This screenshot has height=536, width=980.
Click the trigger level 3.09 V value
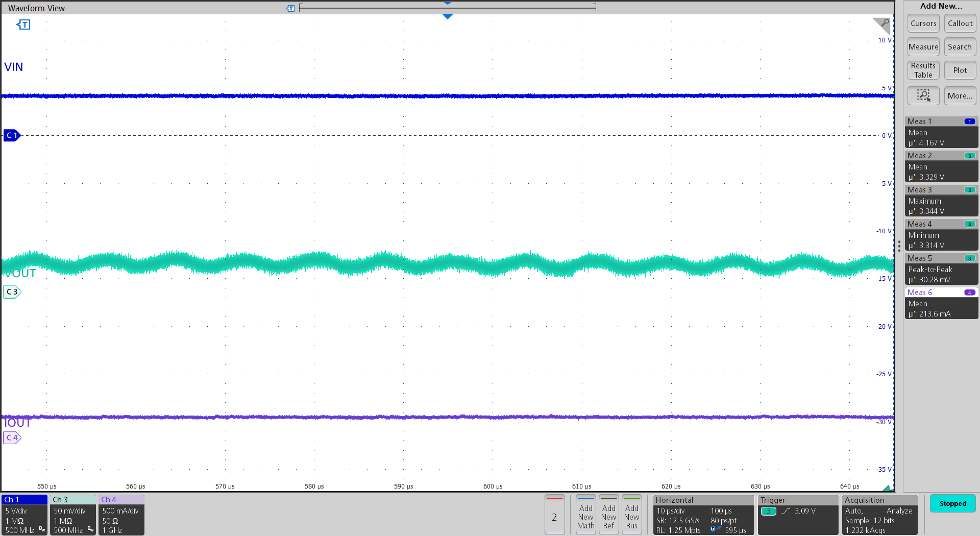pyautogui.click(x=805, y=511)
